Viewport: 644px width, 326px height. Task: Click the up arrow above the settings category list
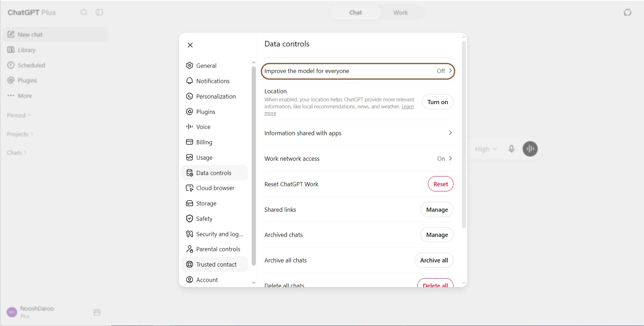(x=254, y=62)
